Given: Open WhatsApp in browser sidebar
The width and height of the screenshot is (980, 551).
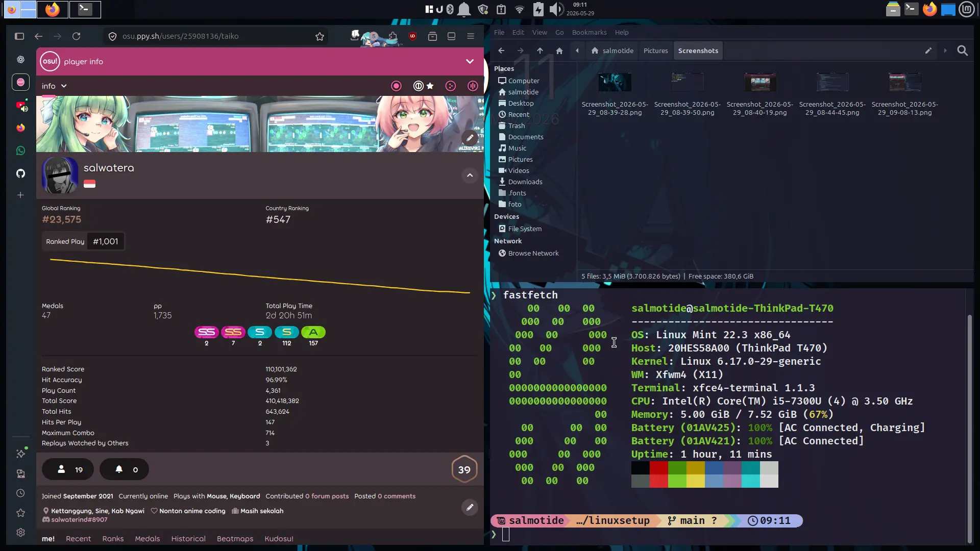Looking at the screenshot, I should coord(20,151).
